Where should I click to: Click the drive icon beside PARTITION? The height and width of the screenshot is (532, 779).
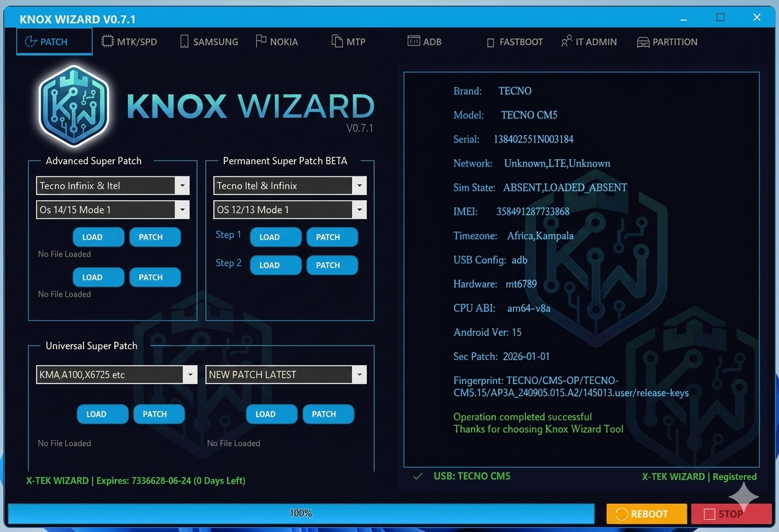643,42
